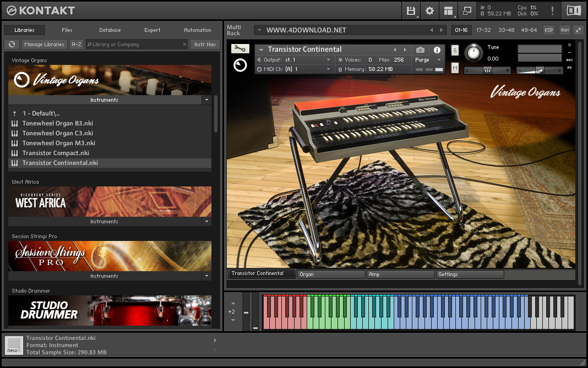The height and width of the screenshot is (368, 588).
Task: Open Vintage Organs Instruments dropdown arrow
Action: [x=206, y=100]
